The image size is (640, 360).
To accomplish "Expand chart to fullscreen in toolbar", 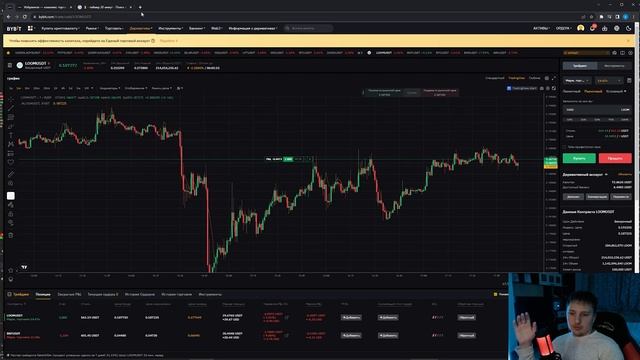I will pos(554,88).
